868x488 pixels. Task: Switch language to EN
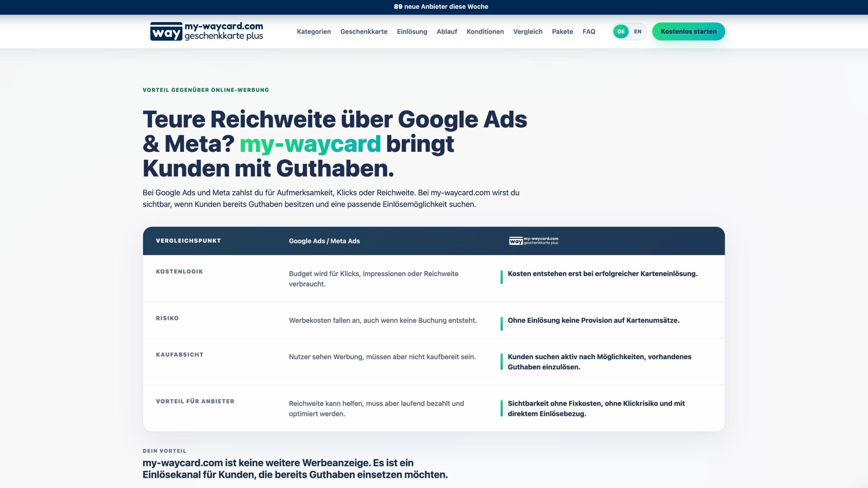[637, 32]
